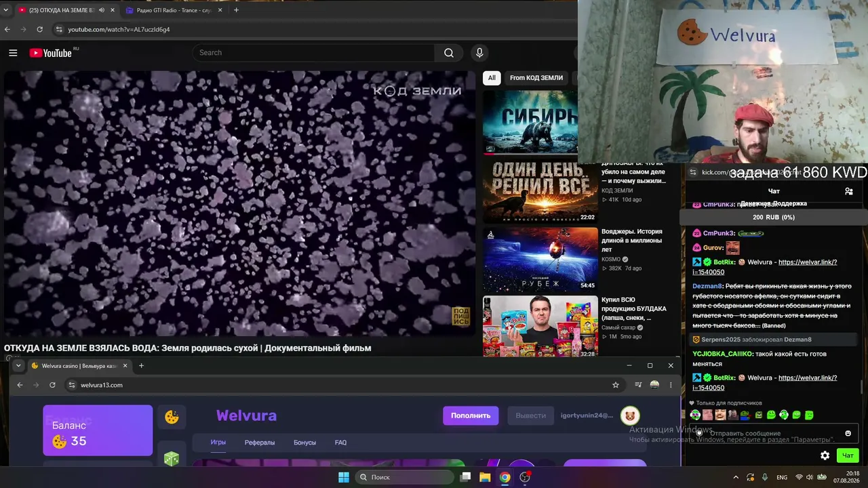Click the Пополнить deposit button
868x488 pixels.
pos(471,415)
